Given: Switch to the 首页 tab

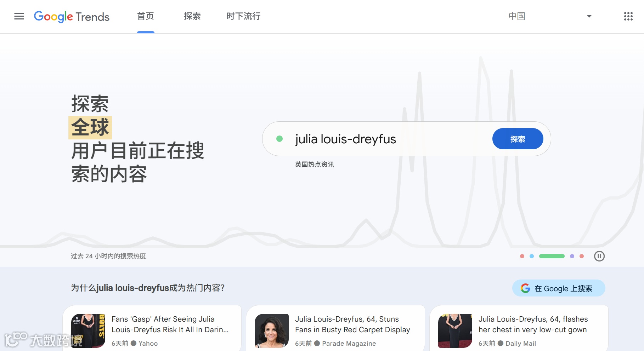Looking at the screenshot, I should [x=146, y=16].
